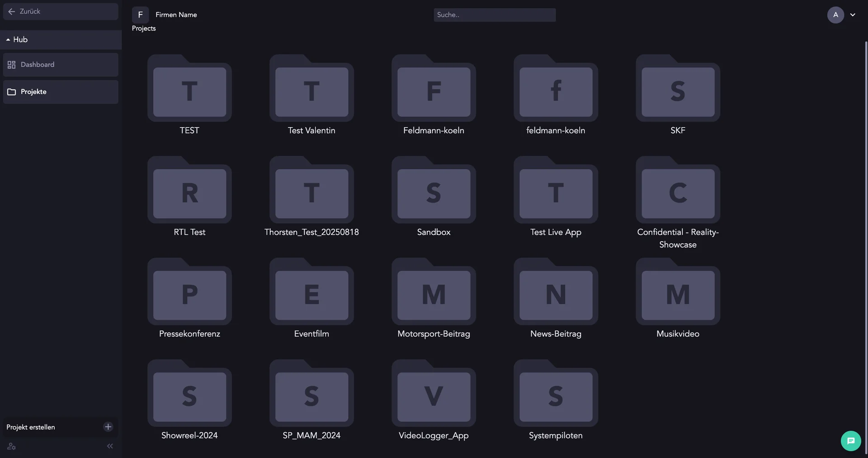Open the Showreel-2024 project folder
Screen dimensions: 868x458
(189, 393)
